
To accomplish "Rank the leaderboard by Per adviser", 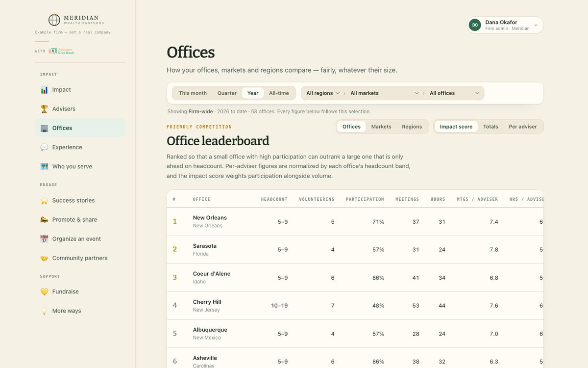I will click(x=523, y=127).
